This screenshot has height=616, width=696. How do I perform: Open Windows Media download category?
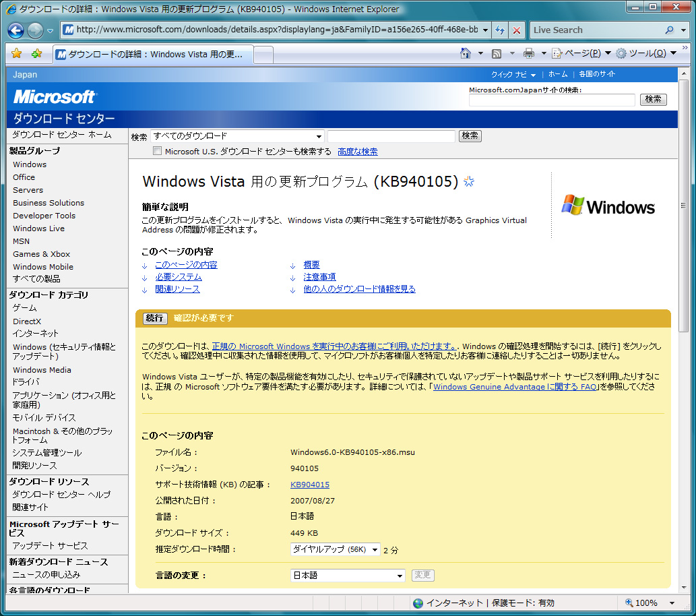pyautogui.click(x=42, y=370)
